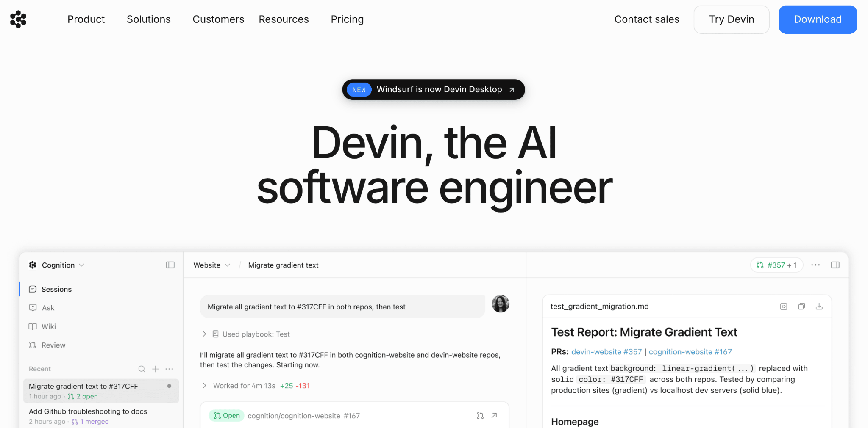Download the test_gradient_migration.md file

click(819, 307)
